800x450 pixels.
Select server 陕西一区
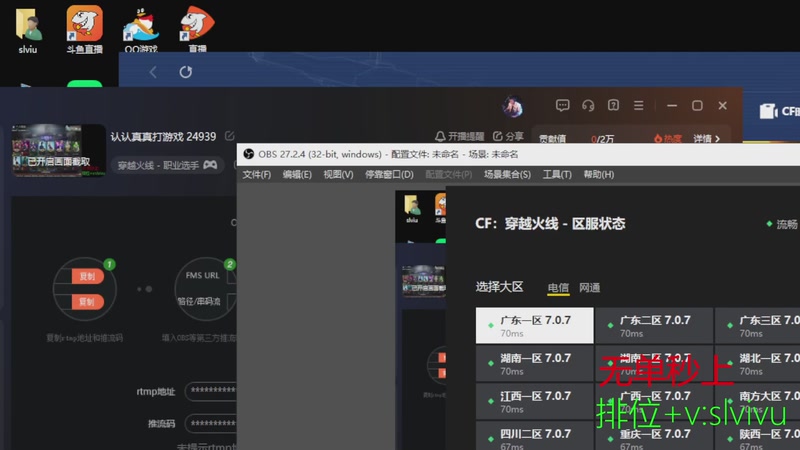[757, 436]
